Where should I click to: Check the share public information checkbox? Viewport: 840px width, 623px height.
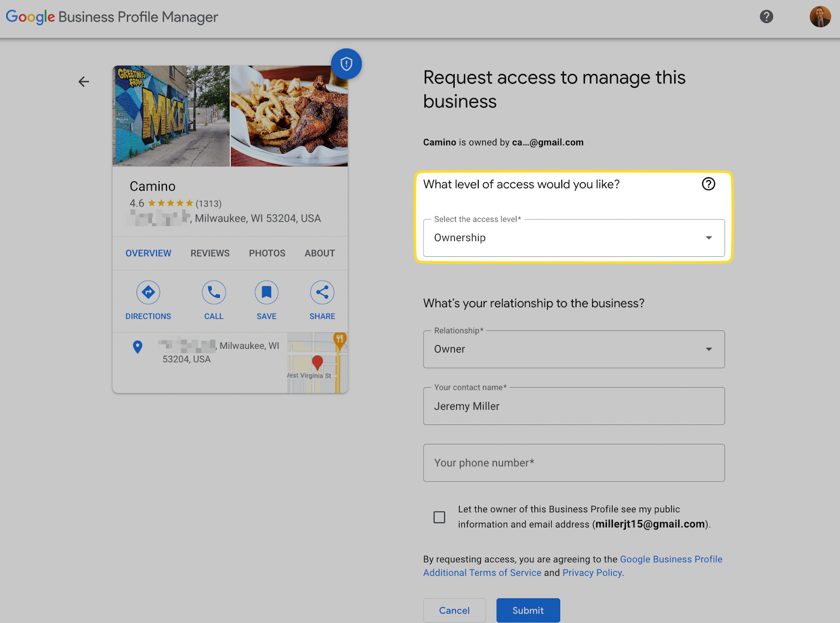pos(439,517)
